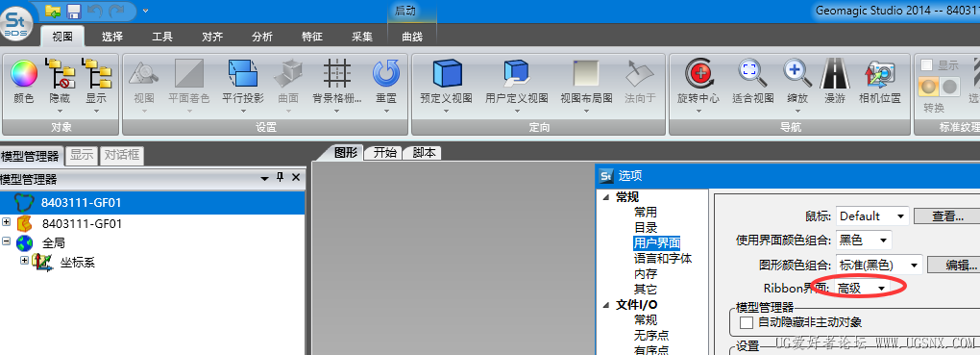This screenshot has width=980, height=355.
Task: Click the 平面着色 flat shading icon
Action: click(x=188, y=74)
